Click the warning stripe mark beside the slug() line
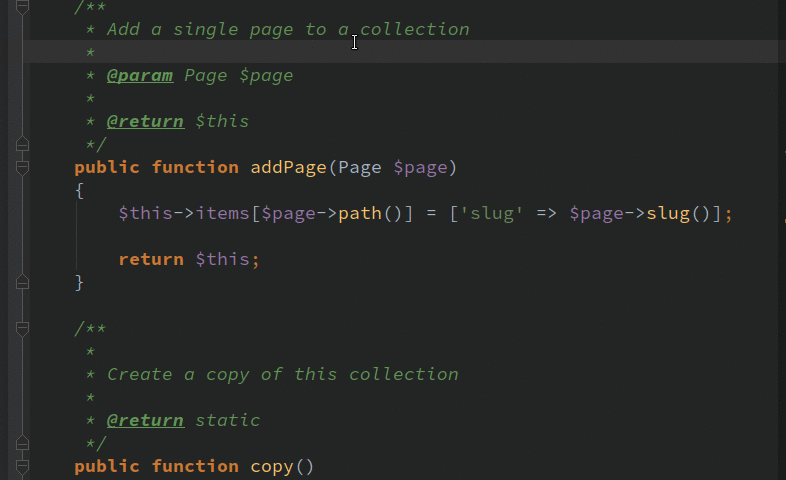The height and width of the screenshot is (480, 786). 783,220
